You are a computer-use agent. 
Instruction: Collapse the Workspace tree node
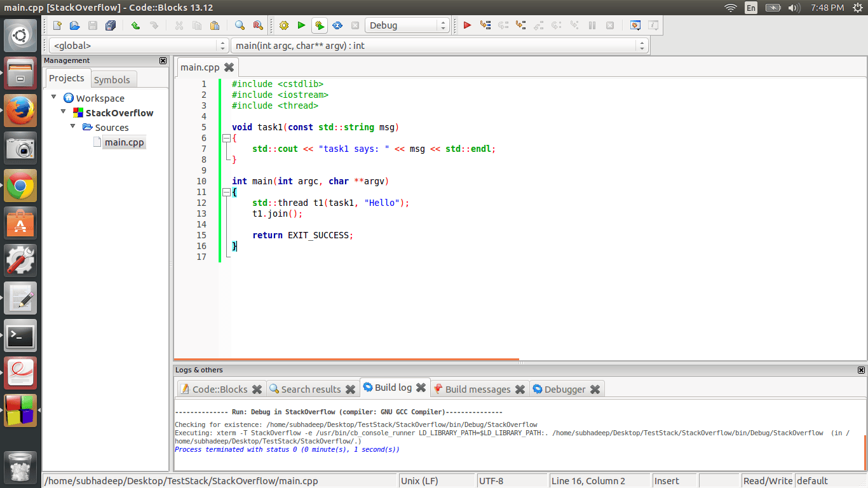pyautogui.click(x=54, y=97)
